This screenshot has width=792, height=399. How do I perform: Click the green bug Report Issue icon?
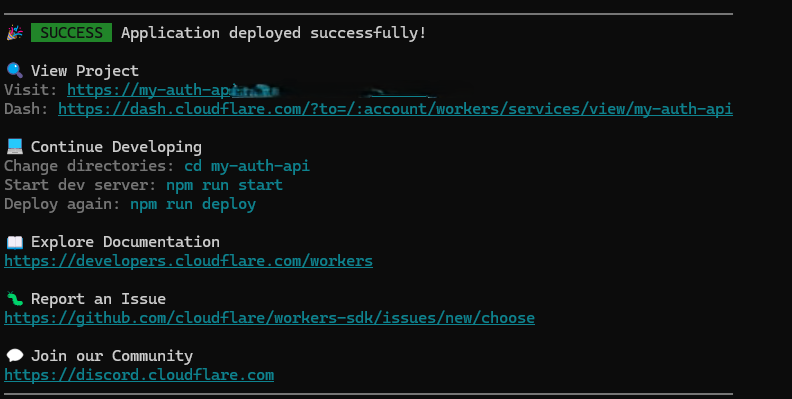pos(15,299)
